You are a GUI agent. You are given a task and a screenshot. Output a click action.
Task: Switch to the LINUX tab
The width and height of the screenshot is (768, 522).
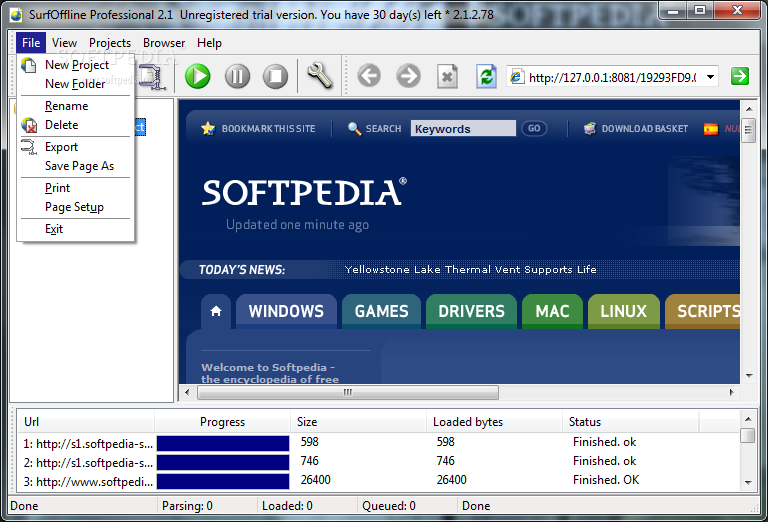pos(624,311)
